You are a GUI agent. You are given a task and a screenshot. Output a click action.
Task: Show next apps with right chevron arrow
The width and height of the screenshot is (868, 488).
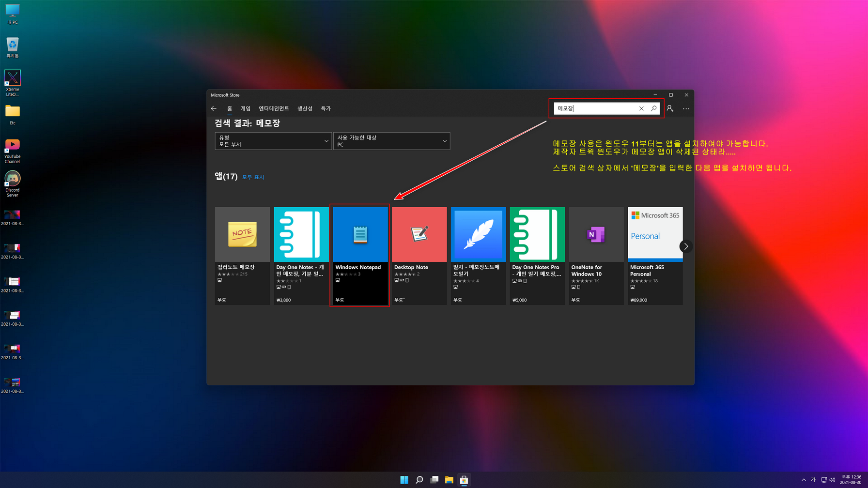click(686, 246)
